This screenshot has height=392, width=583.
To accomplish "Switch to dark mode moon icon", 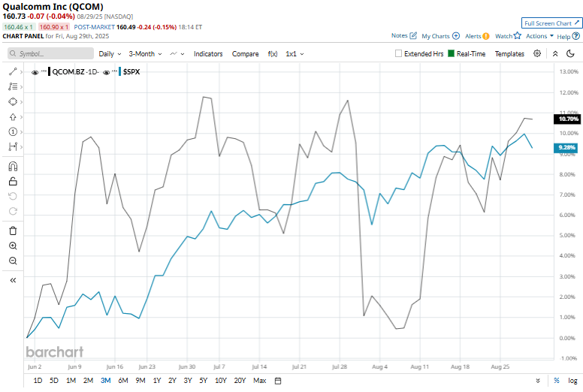I will [570, 53].
